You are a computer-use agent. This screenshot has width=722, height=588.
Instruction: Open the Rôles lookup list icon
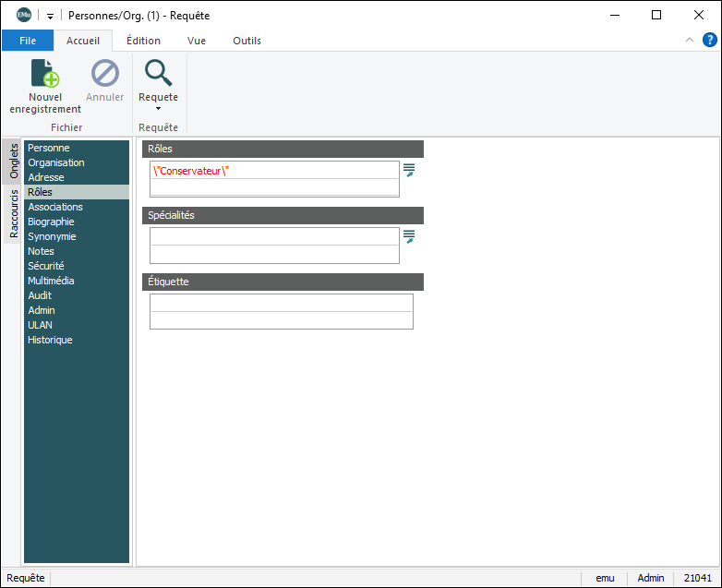pyautogui.click(x=409, y=170)
